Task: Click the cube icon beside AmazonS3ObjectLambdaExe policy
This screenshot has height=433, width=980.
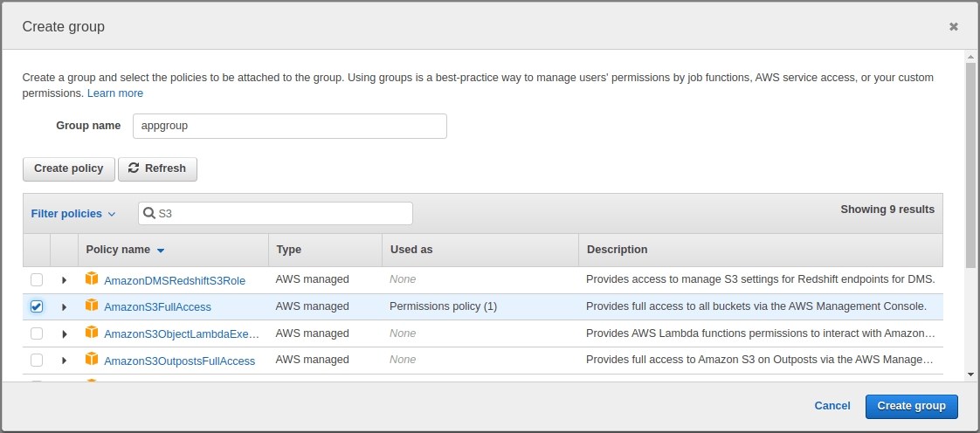Action: click(x=92, y=333)
